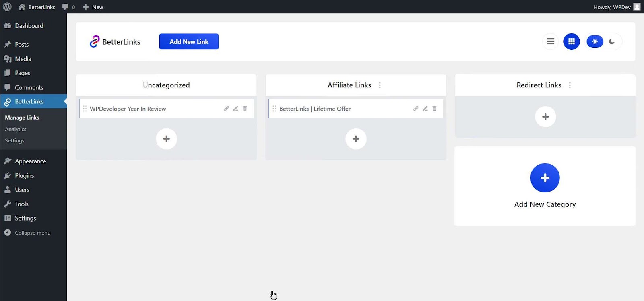
Task: Open Plugins in the sidebar
Action: (x=33, y=175)
